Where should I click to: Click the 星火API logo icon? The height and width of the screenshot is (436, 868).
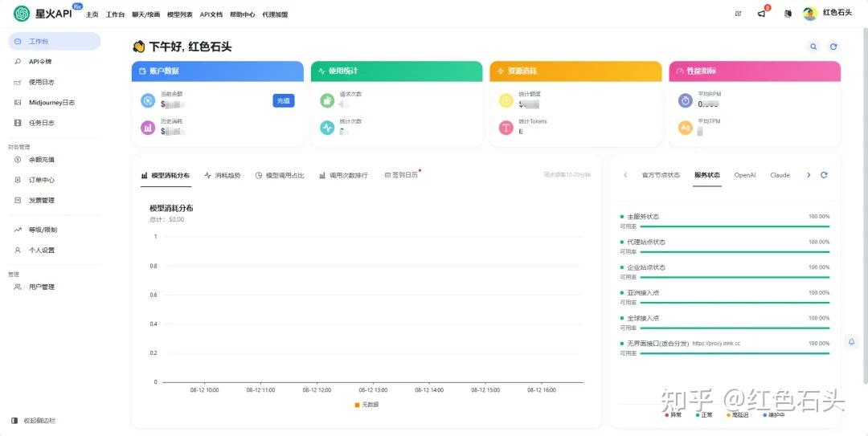coord(23,14)
